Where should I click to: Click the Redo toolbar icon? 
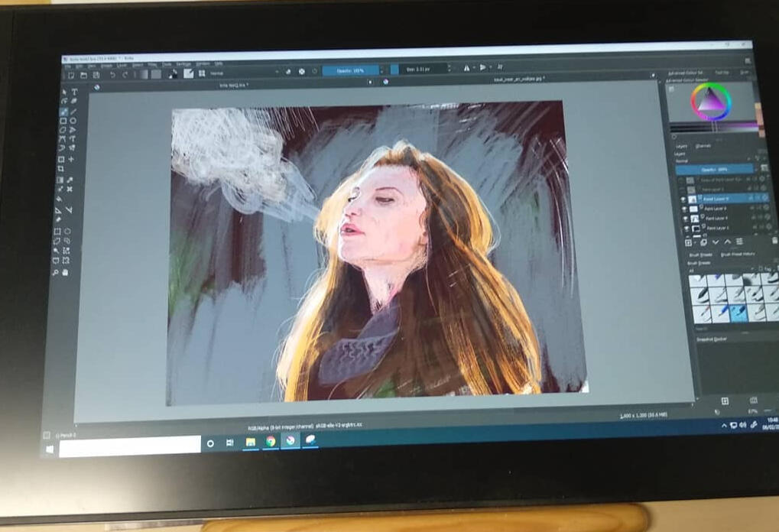tap(125, 75)
